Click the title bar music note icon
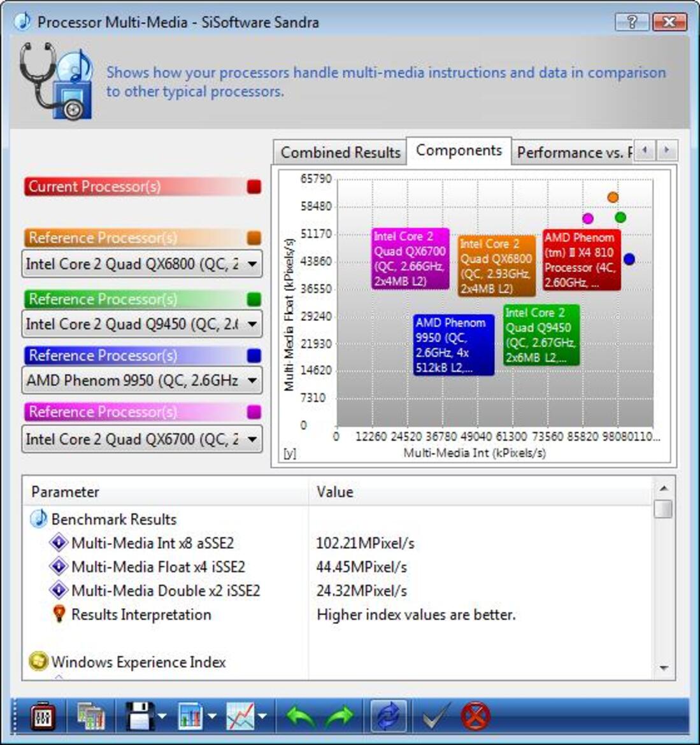Viewport: 700px width, 745px height. point(22,22)
